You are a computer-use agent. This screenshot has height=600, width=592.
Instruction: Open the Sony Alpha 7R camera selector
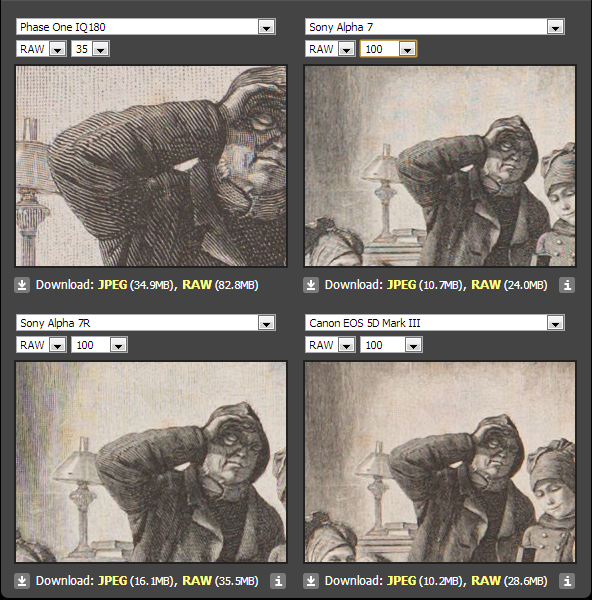[x=146, y=323]
